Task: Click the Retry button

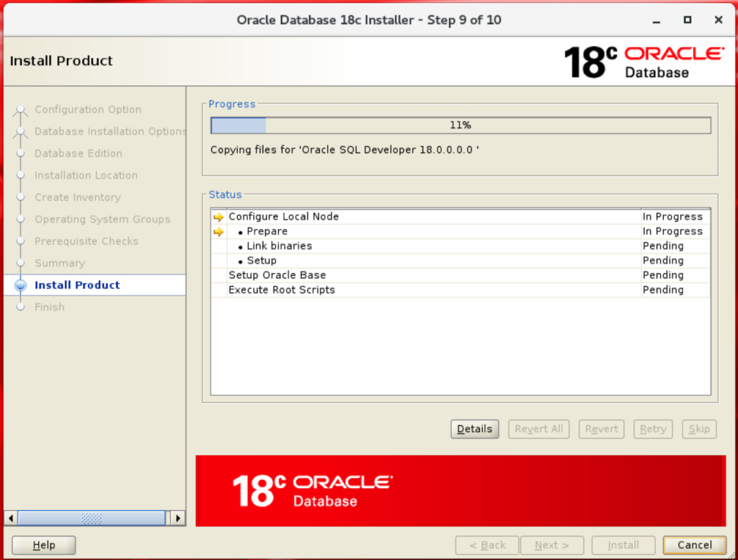Action: 653,429
